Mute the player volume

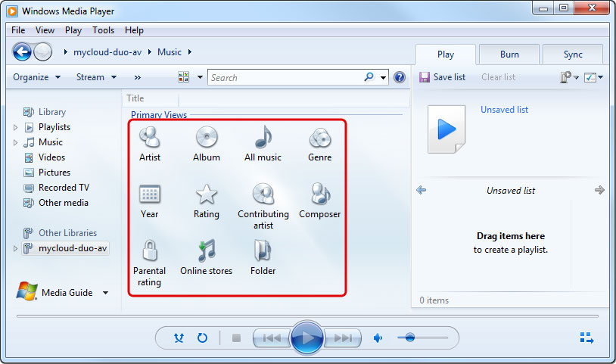point(378,338)
